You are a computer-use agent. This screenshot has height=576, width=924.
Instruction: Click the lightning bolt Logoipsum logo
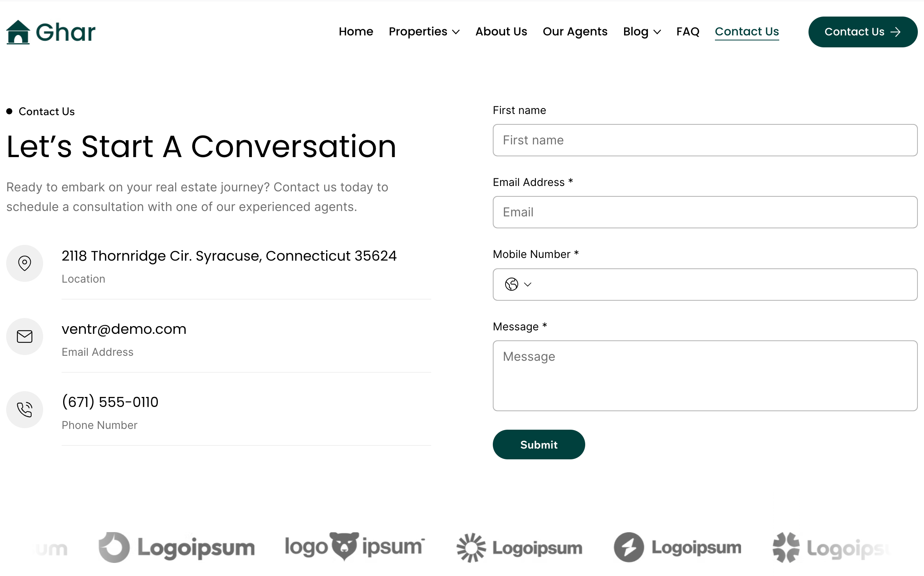(678, 547)
